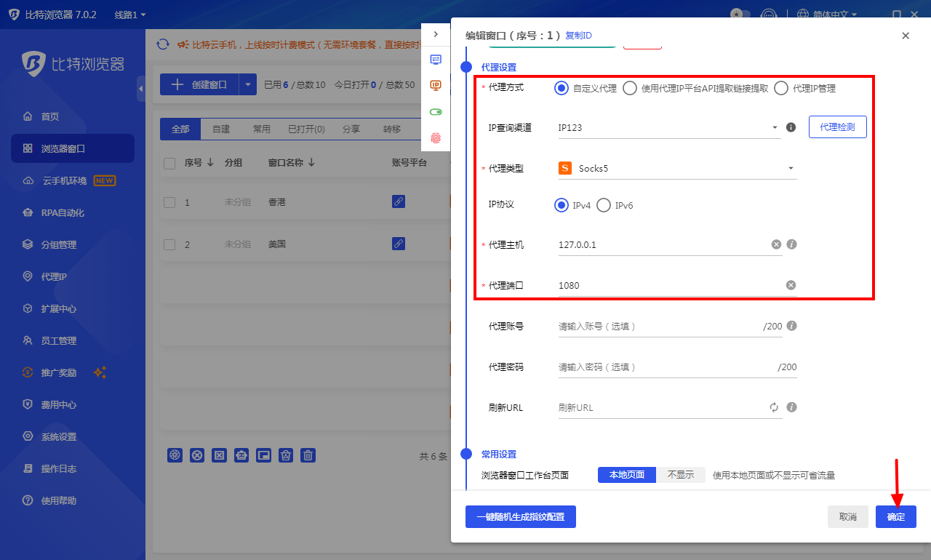Click the platform link icon for 香港 row

399,201
